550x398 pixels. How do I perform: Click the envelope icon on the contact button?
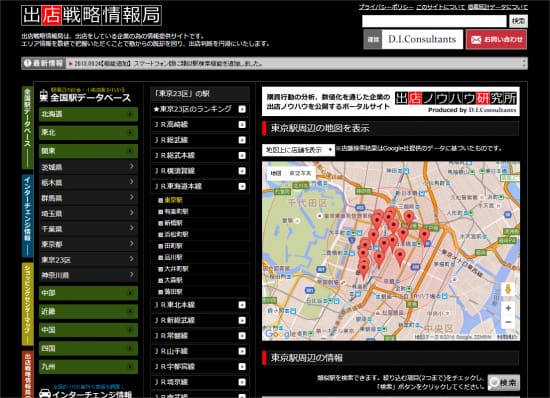476,40
